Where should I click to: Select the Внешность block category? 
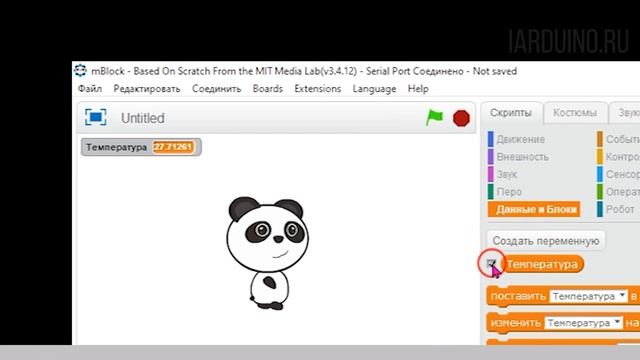pos(518,157)
